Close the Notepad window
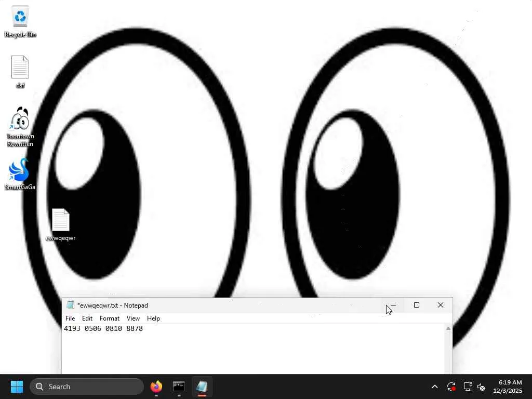532x399 pixels. (x=441, y=305)
